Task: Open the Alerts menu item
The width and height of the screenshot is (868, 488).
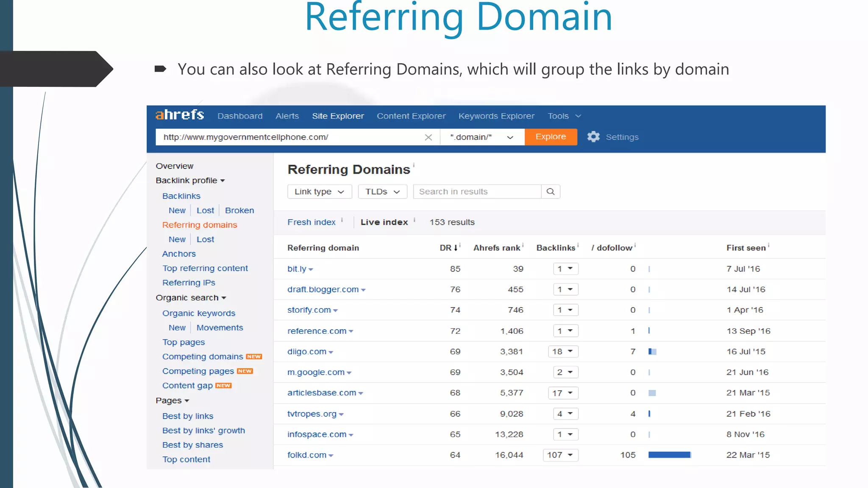Action: [287, 116]
